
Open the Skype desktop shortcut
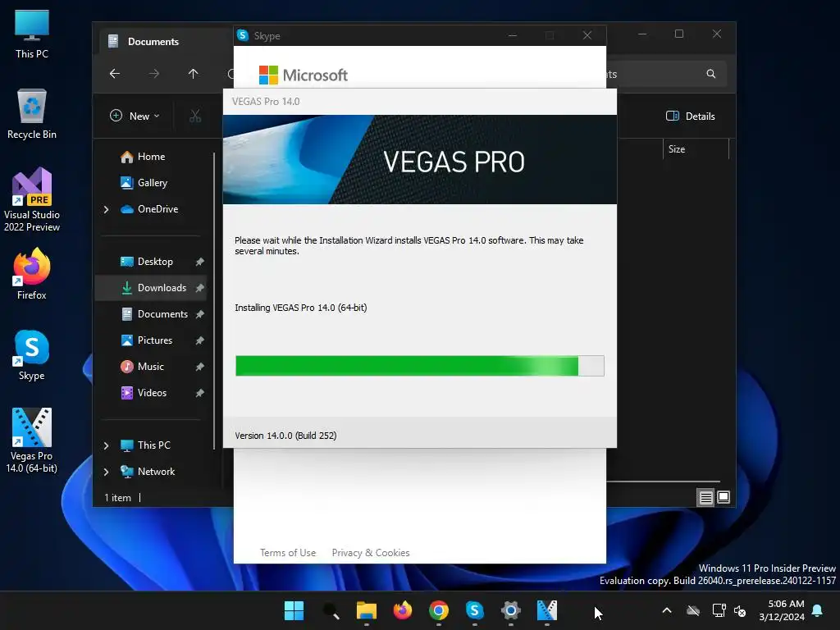click(x=32, y=355)
